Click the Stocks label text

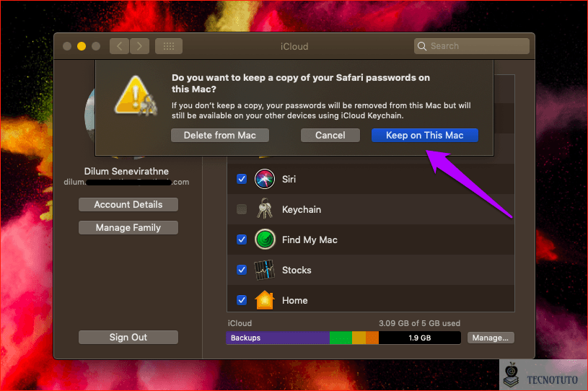pos(297,271)
